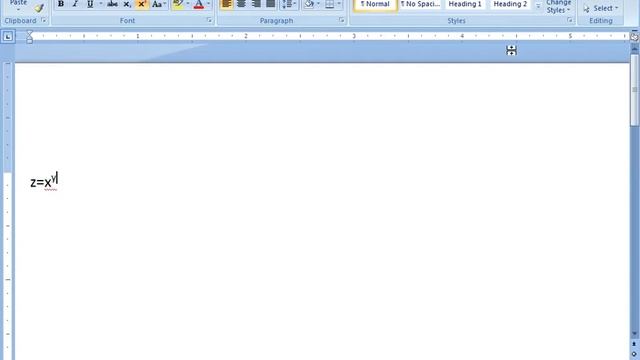Click the vertical scrollbar up arrow

tap(634, 48)
